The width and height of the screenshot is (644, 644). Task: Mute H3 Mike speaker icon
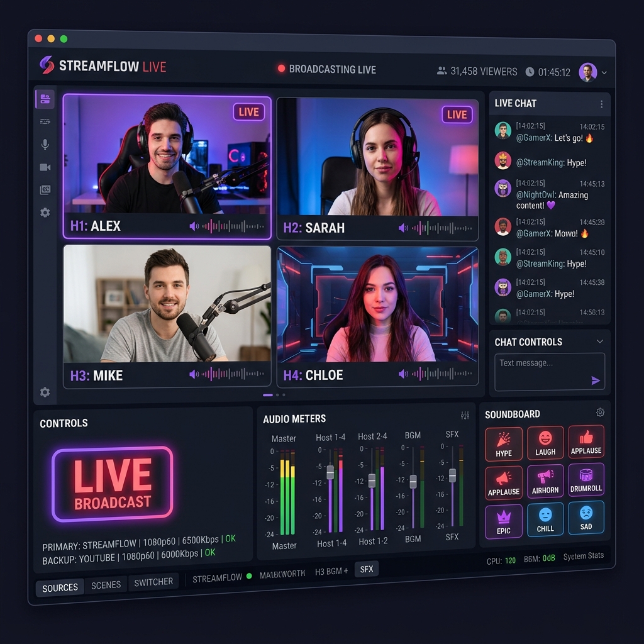(194, 374)
